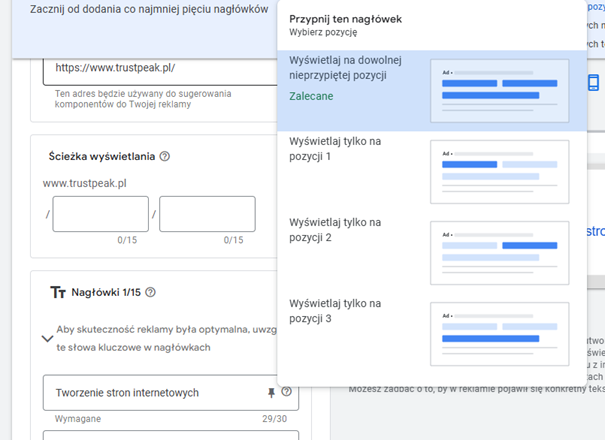The height and width of the screenshot is (440, 605).
Task: Click thumbnail preview for position 2
Action: tap(500, 253)
